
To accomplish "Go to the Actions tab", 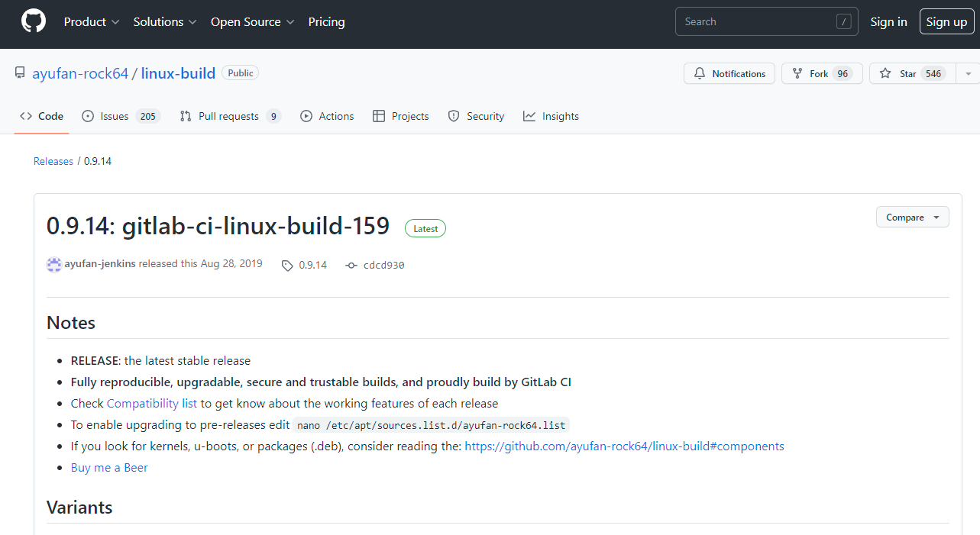I will coord(327,116).
